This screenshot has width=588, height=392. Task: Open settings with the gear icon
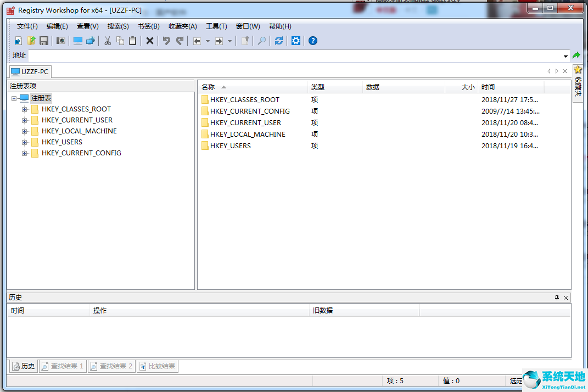296,41
